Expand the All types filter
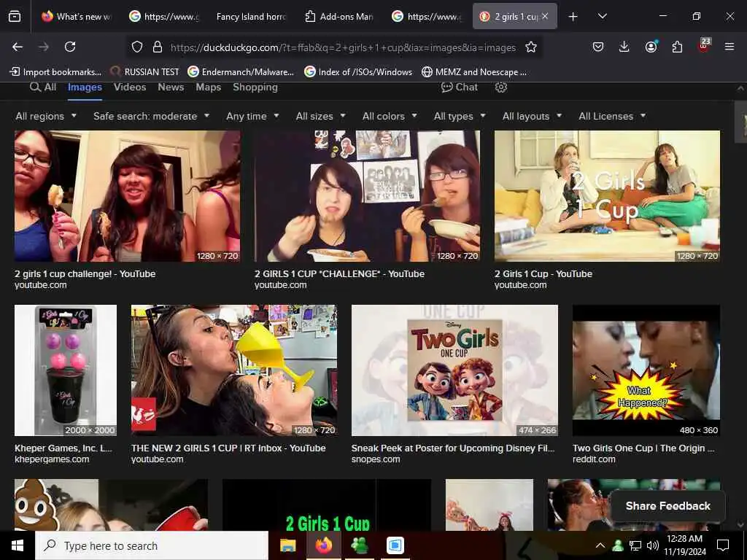This screenshot has height=560, width=747. tap(460, 116)
